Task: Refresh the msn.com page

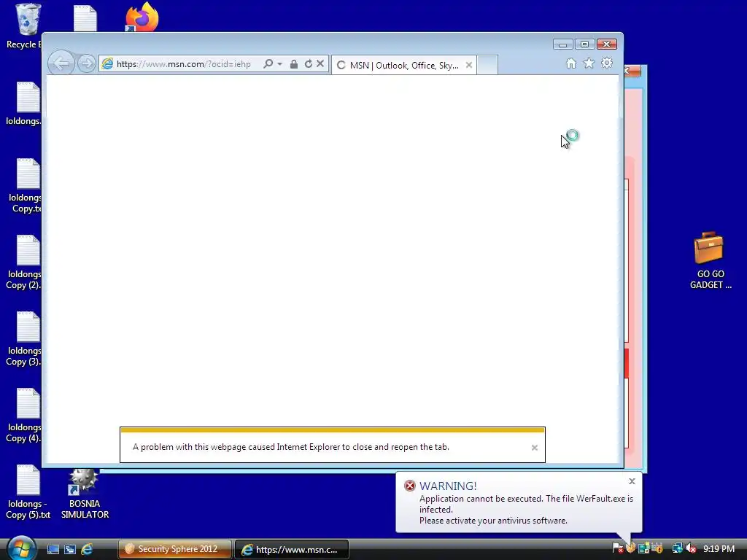Action: coord(309,64)
